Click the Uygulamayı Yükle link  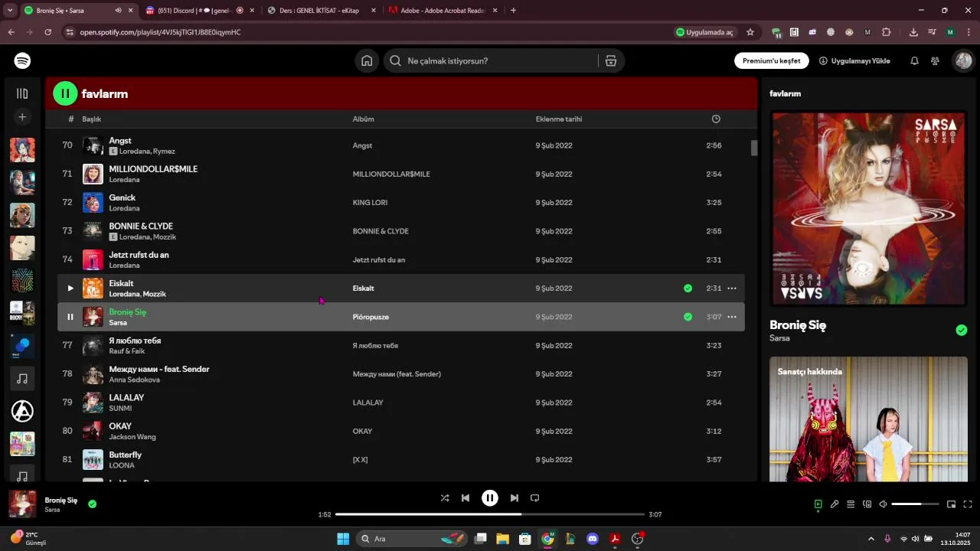(x=854, y=60)
